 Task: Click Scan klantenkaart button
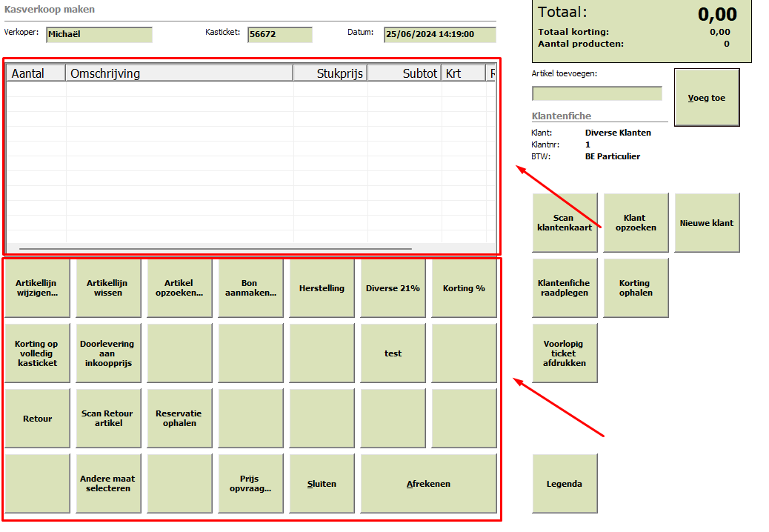[565, 222]
